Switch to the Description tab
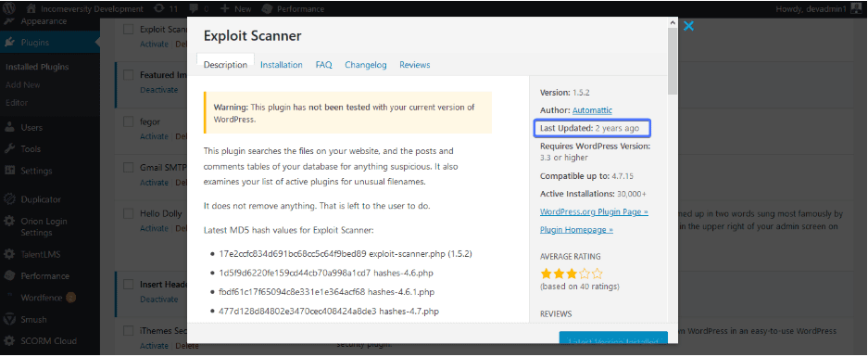Screen dimensions: 868x357 coord(225,64)
